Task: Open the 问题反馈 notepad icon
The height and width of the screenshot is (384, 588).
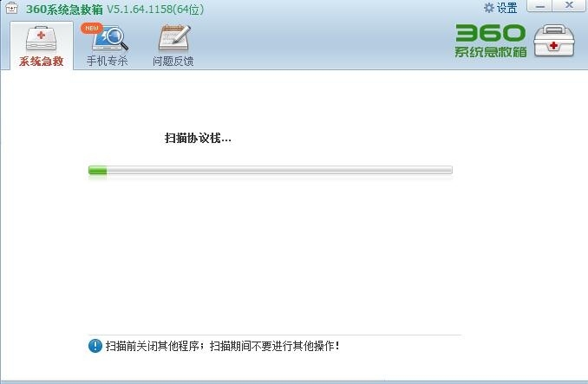Action: [174, 37]
